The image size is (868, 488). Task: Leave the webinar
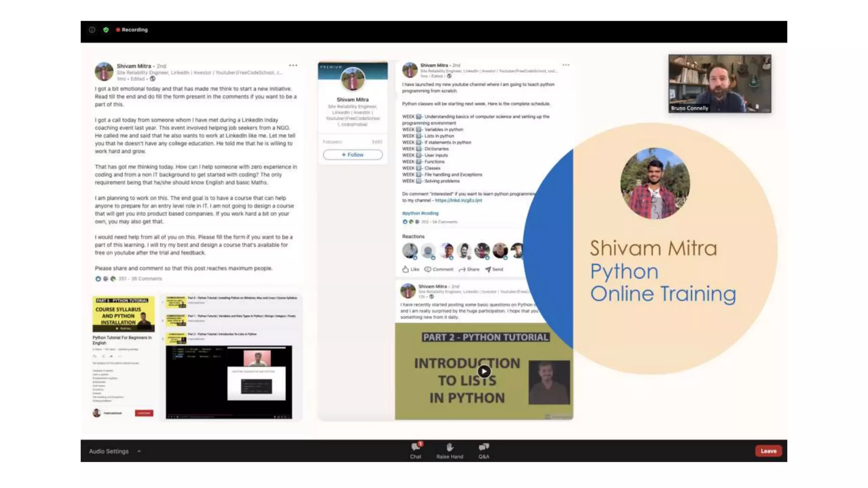[768, 451]
